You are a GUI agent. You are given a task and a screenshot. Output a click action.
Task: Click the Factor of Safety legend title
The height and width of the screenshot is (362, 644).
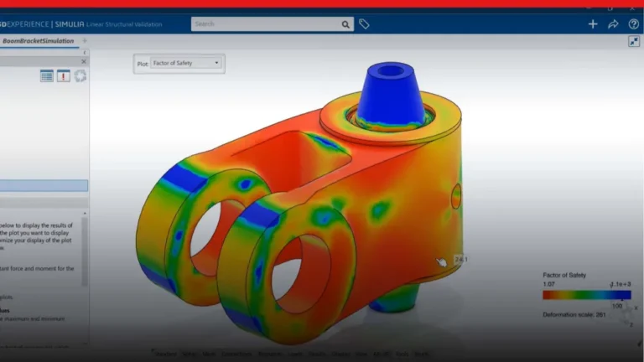click(x=564, y=275)
